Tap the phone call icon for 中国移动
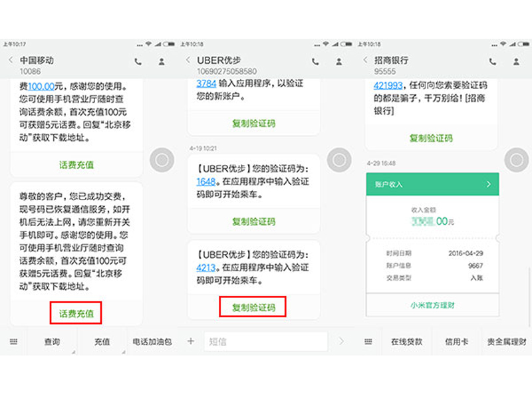Screen dimensions: 532x399 tap(138, 62)
